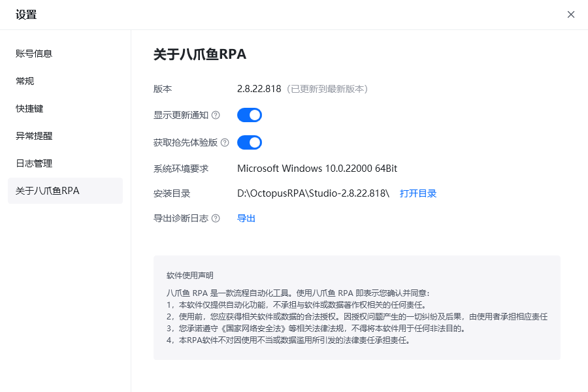Click statement line 2 starting 使用前
Image resolution: width=588 pixels, height=392 pixels.
pyautogui.click(x=357, y=317)
